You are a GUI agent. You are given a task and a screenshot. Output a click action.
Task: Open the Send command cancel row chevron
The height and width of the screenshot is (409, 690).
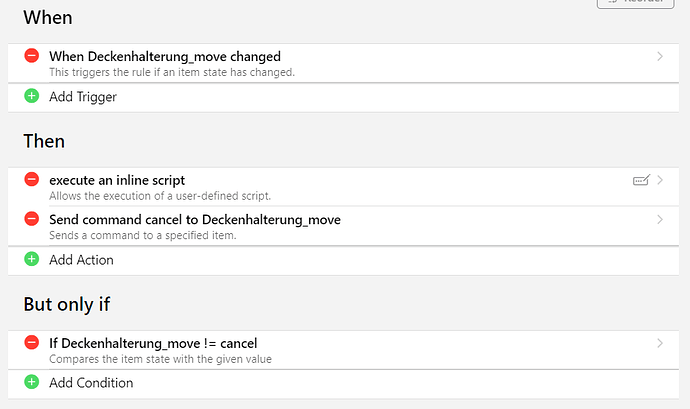(660, 220)
